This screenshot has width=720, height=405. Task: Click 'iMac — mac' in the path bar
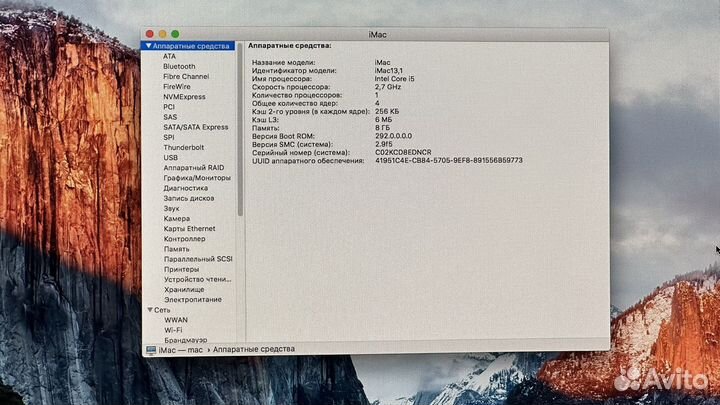point(180,350)
